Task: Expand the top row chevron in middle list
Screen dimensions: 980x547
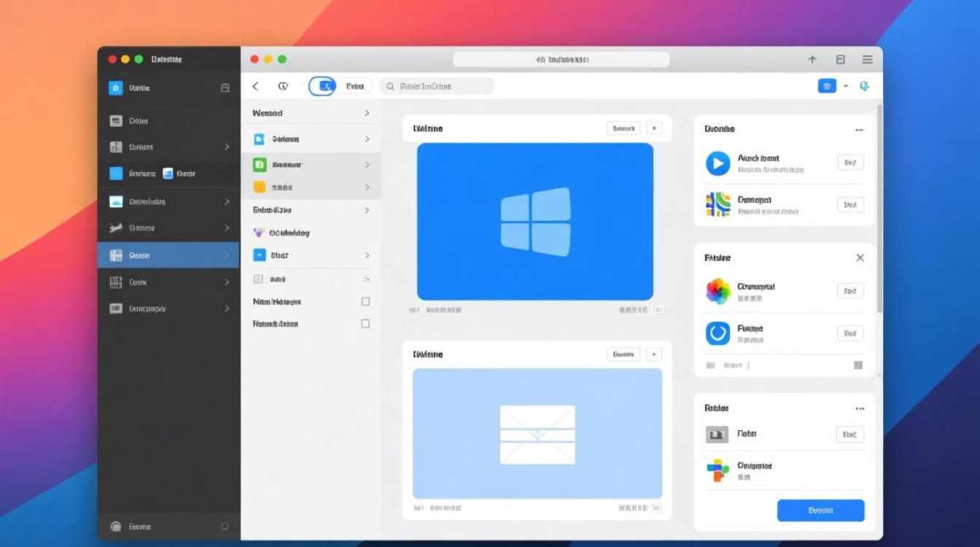Action: 367,113
